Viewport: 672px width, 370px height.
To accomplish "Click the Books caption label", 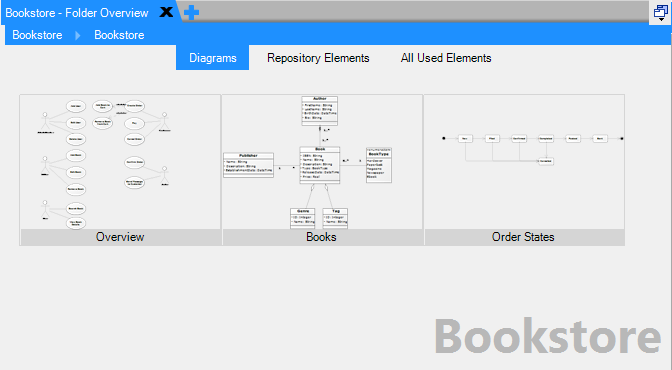I will (x=322, y=237).
